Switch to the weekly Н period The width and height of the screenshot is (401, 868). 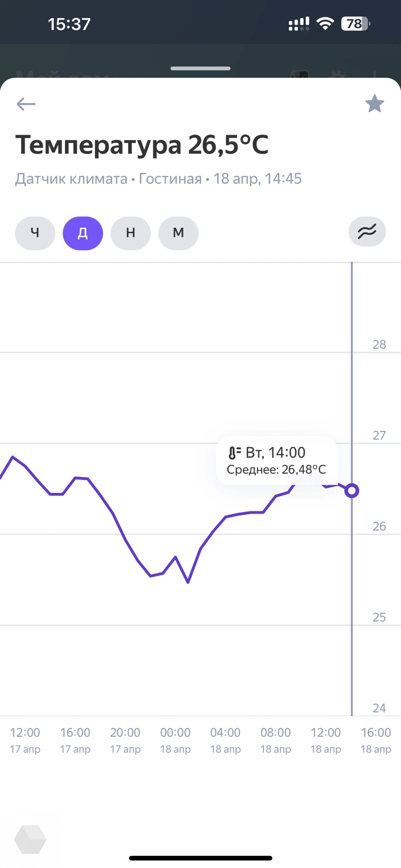(130, 233)
